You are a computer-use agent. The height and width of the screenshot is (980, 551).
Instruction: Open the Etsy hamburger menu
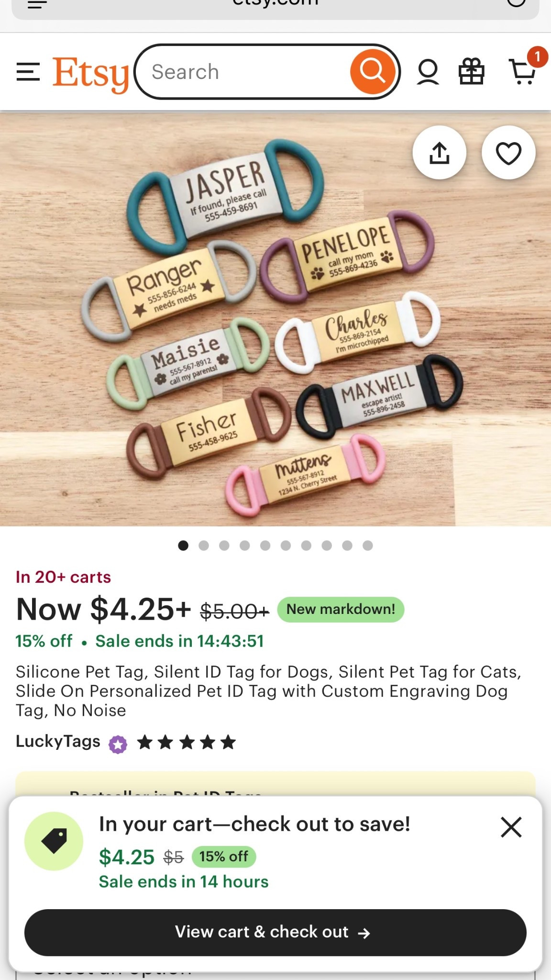[x=28, y=72]
